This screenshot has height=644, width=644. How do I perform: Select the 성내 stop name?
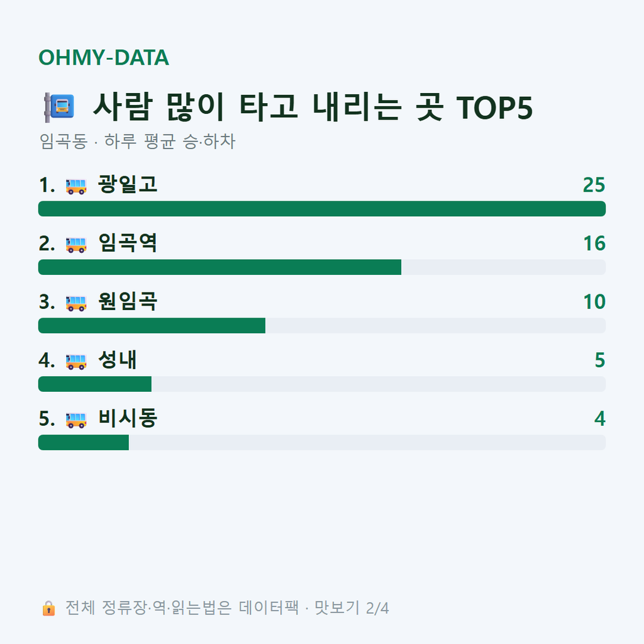[x=118, y=360]
